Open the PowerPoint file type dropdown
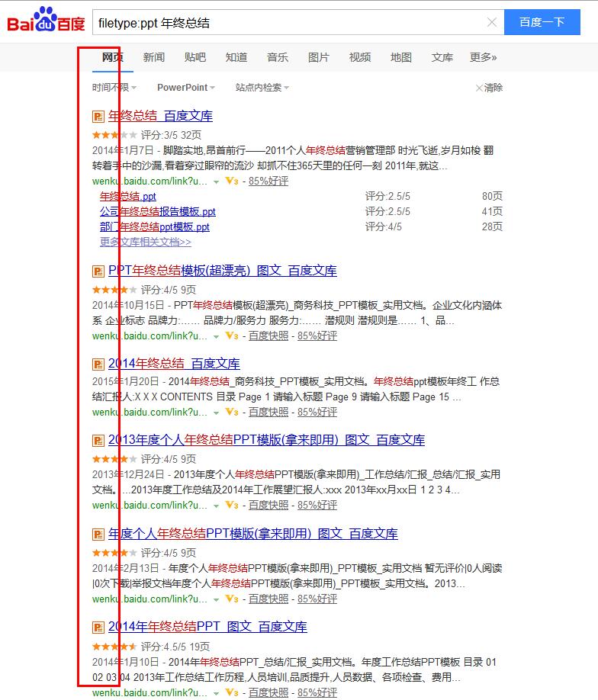 coord(186,88)
